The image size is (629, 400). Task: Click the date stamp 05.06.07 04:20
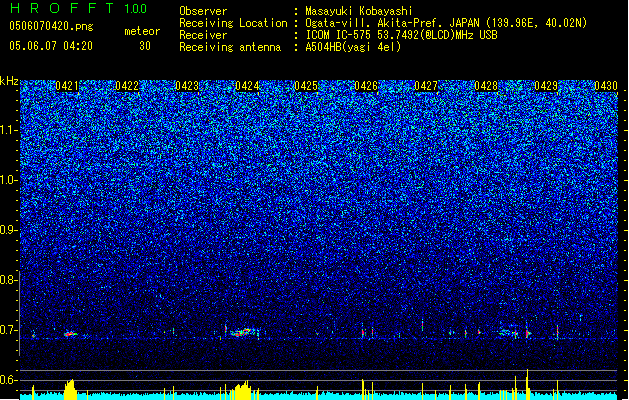coord(51,46)
